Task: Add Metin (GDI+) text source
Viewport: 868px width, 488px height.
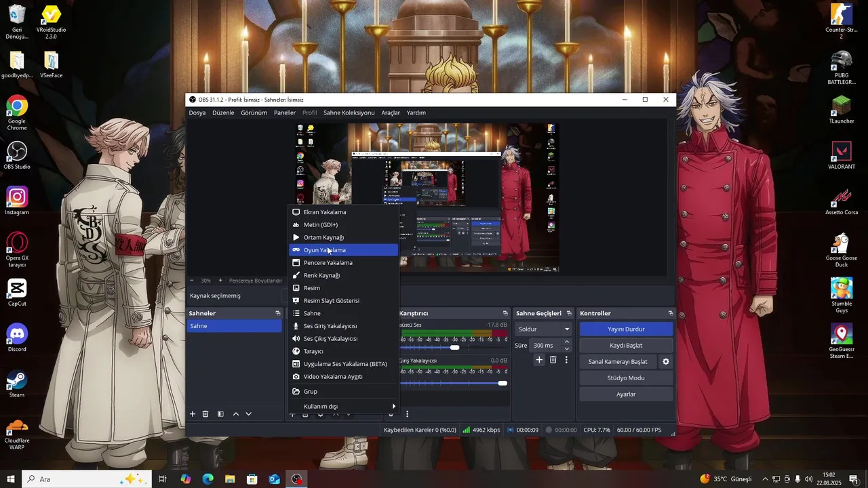Action: (x=344, y=225)
